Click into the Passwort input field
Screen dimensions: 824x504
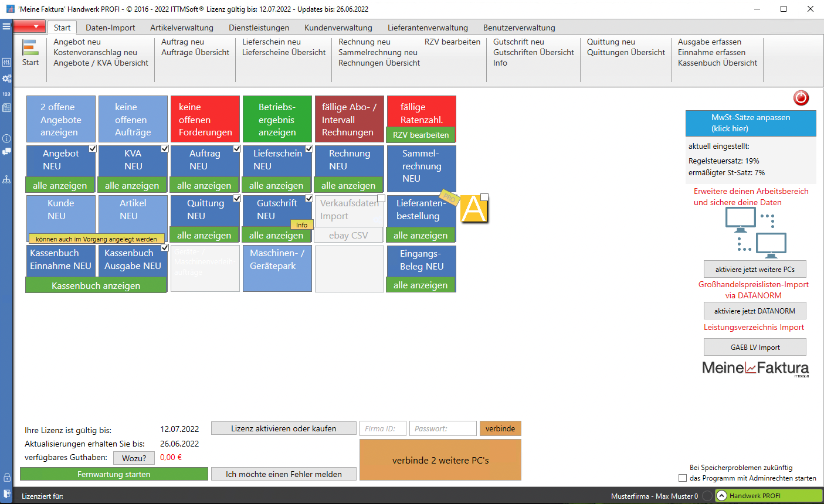[443, 428]
